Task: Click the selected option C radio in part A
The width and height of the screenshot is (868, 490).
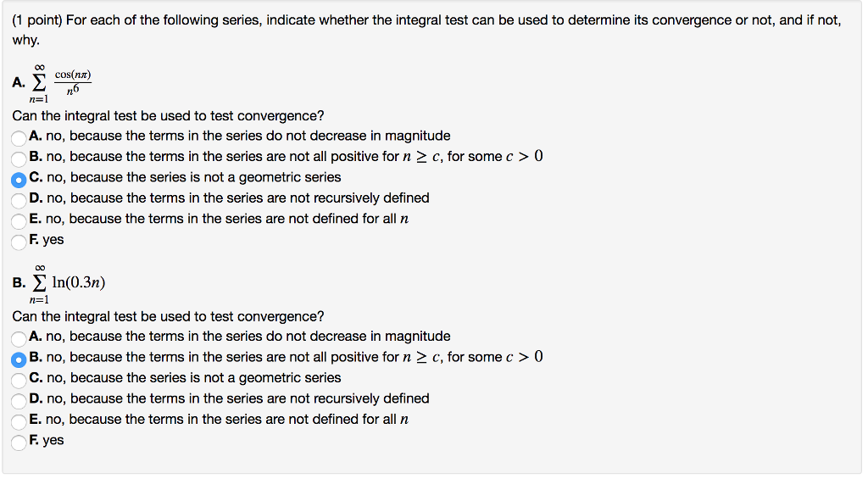Action: pos(19,177)
